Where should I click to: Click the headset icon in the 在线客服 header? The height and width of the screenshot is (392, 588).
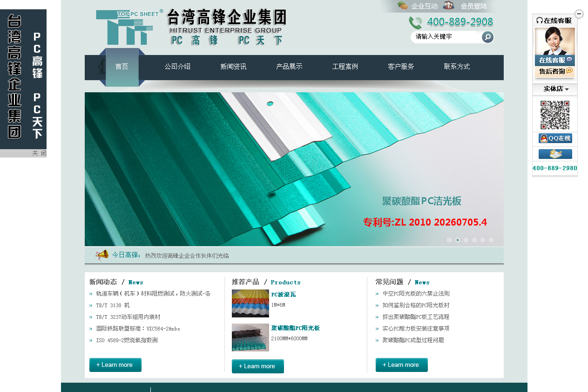(x=540, y=21)
